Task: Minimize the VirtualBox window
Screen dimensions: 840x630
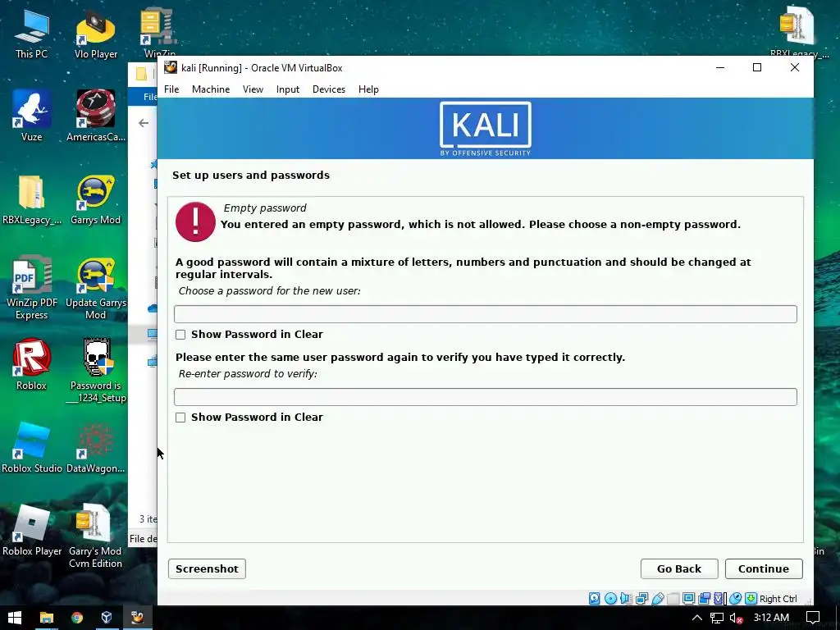Action: pyautogui.click(x=720, y=67)
